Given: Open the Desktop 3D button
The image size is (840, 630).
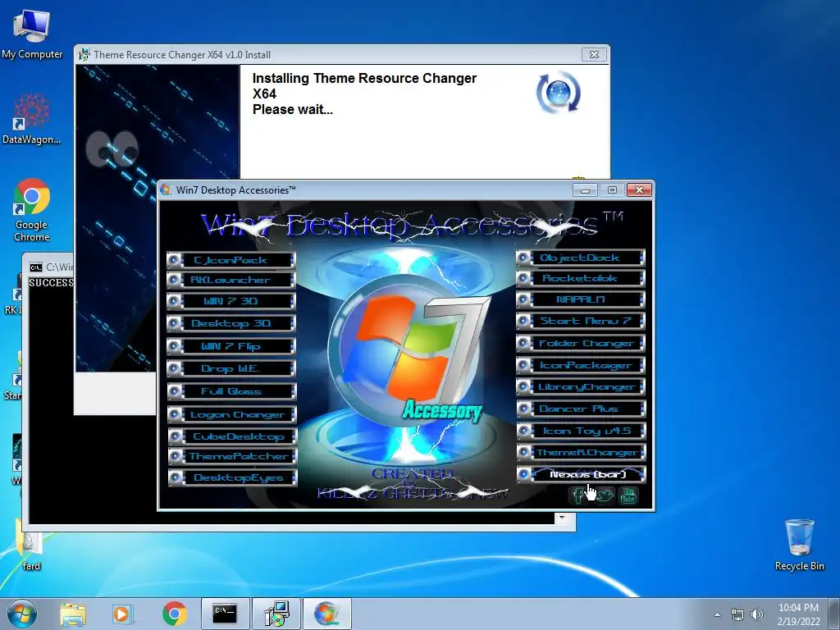Looking at the screenshot, I should 231,323.
